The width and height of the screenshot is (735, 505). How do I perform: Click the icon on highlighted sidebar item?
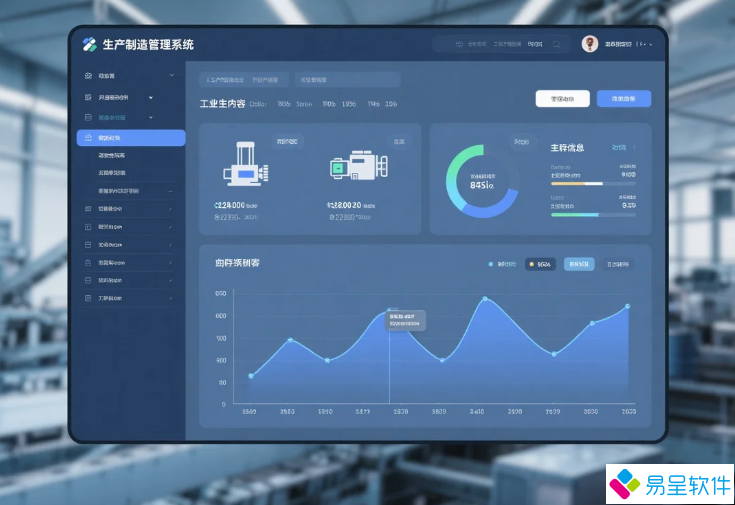(x=89, y=138)
